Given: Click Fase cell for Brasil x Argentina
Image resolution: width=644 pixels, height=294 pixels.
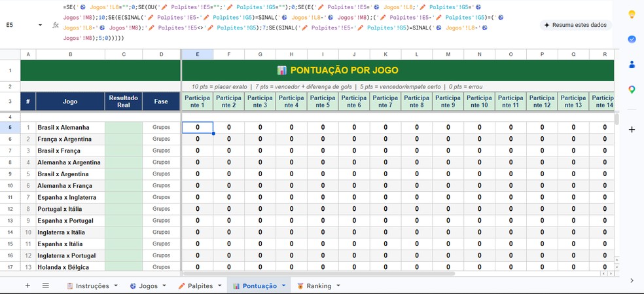Looking at the screenshot, I should click(161, 174).
